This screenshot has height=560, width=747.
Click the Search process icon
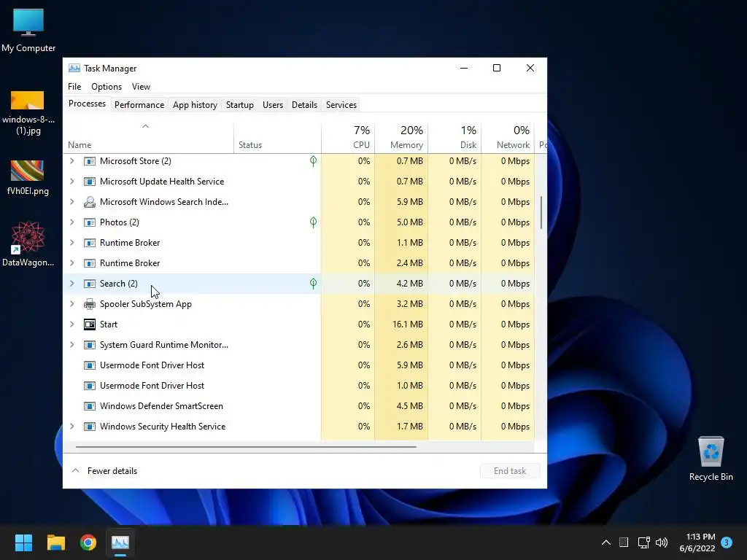(x=90, y=284)
